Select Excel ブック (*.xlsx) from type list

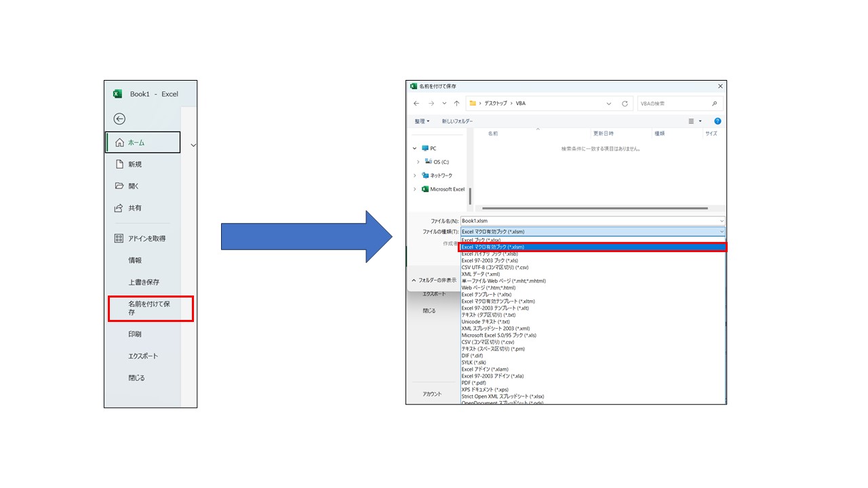point(591,240)
